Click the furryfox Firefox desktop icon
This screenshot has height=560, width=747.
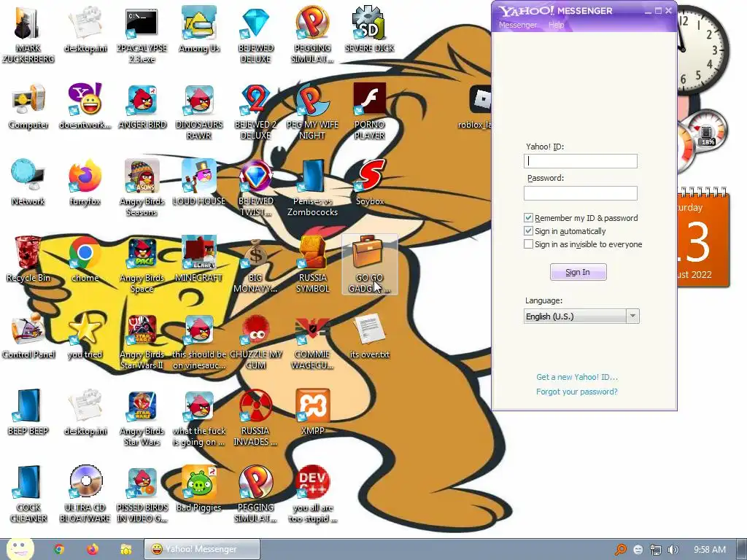(x=85, y=182)
